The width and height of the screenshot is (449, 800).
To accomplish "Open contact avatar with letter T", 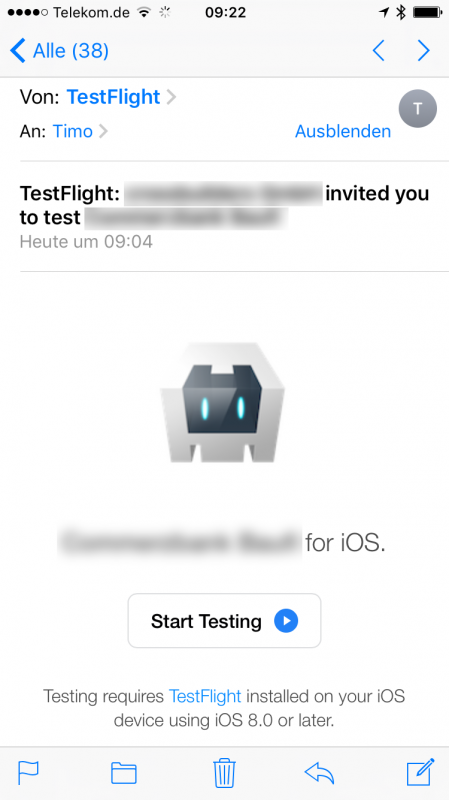I will click(418, 108).
